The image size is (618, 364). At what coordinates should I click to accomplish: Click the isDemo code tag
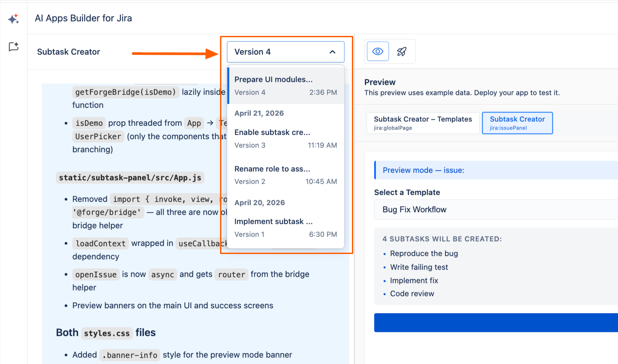[x=89, y=123]
